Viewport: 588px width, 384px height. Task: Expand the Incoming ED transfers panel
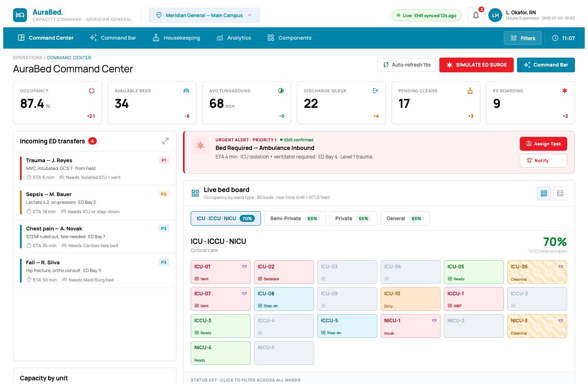[x=165, y=141]
